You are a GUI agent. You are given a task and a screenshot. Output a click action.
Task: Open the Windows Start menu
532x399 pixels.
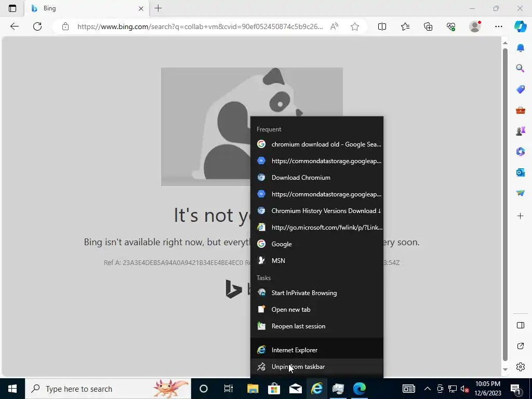[x=12, y=389]
